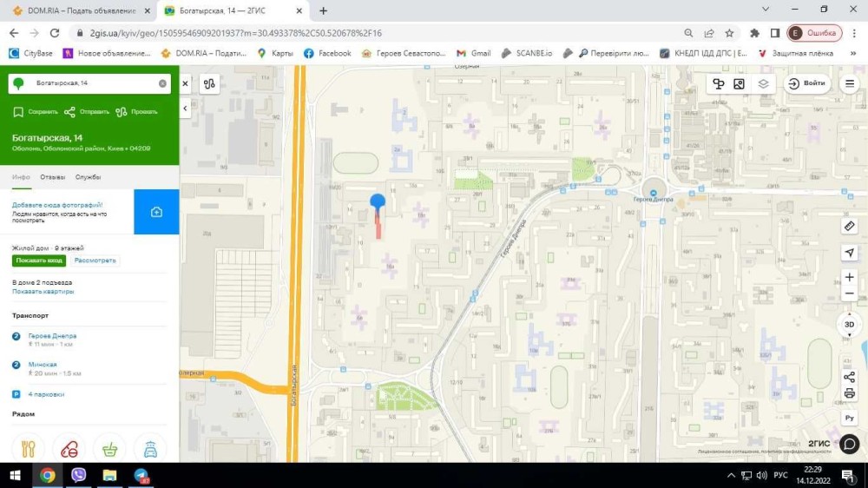The image size is (868, 488).
Task: Switch to the Отзывы tab
Action: (52, 177)
